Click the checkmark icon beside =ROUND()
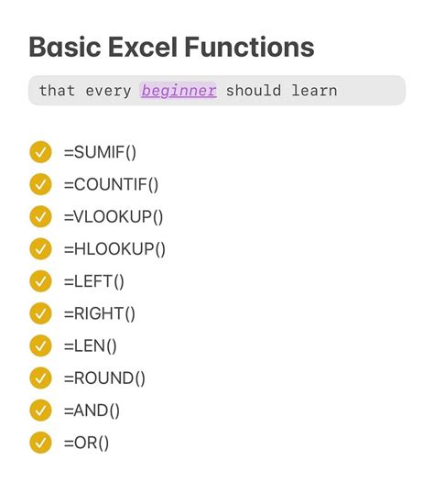The width and height of the screenshot is (434, 504). [x=40, y=378]
